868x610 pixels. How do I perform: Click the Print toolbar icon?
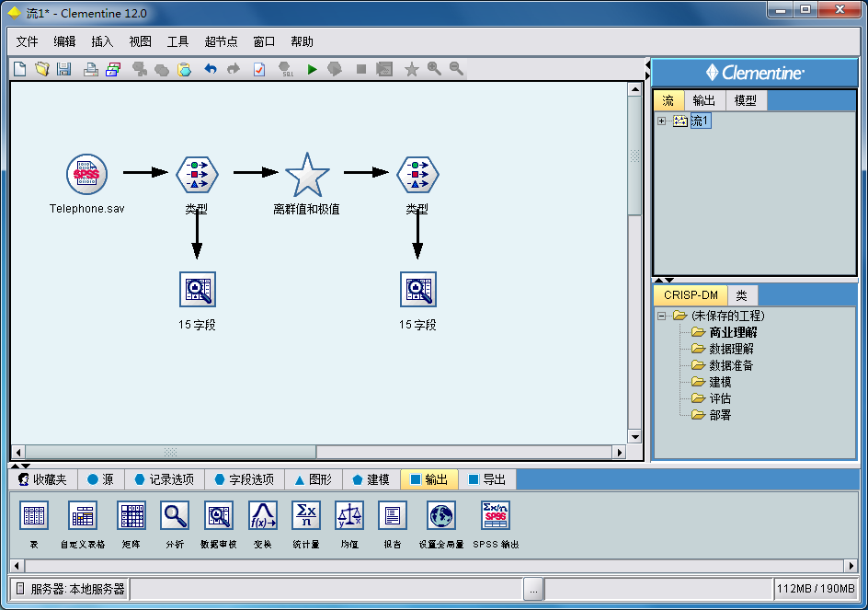(x=91, y=69)
